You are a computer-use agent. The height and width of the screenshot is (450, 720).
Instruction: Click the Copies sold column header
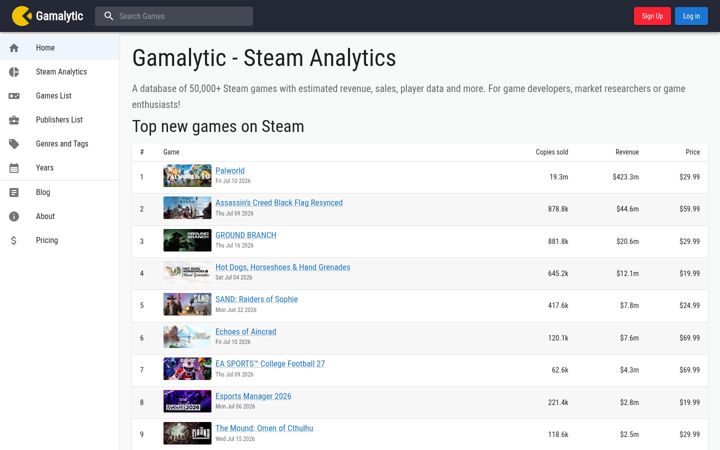[x=551, y=152]
